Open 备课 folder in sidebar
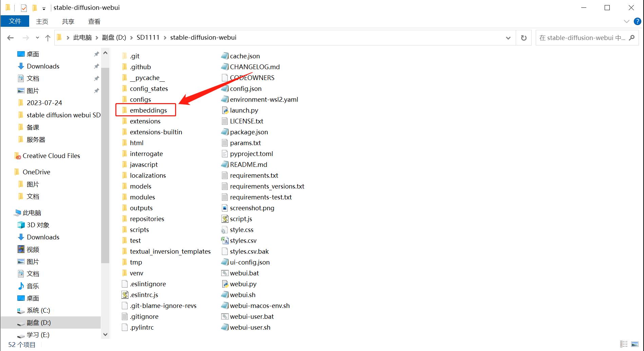Viewport: 644px width, 351px height. point(33,127)
